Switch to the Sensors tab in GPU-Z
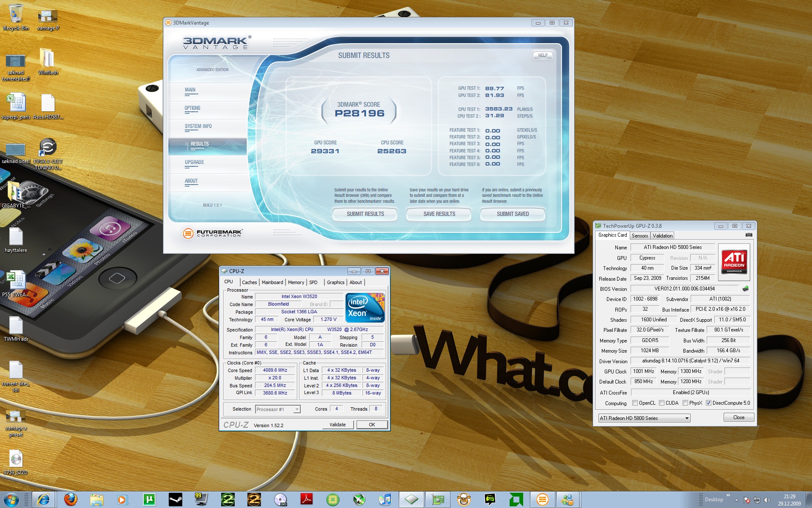Image resolution: width=812 pixels, height=508 pixels. (x=640, y=236)
